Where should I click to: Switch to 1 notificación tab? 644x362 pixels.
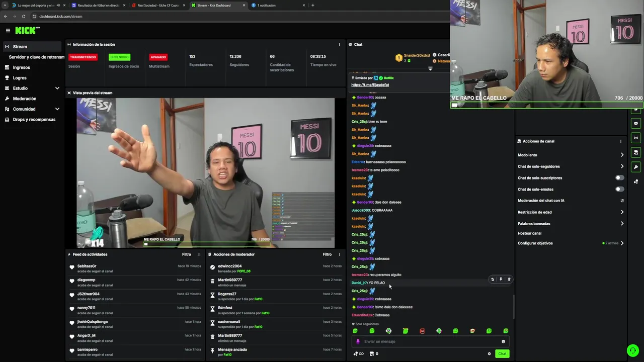click(278, 6)
